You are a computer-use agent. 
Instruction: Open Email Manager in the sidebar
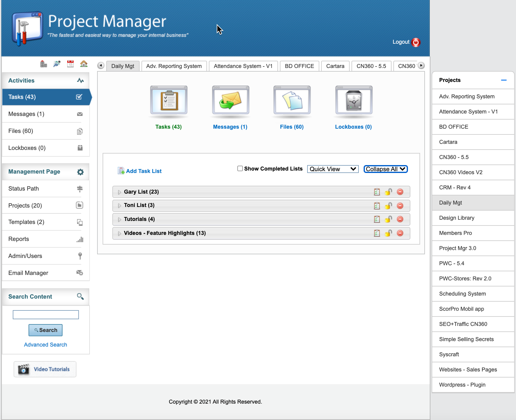click(x=46, y=273)
